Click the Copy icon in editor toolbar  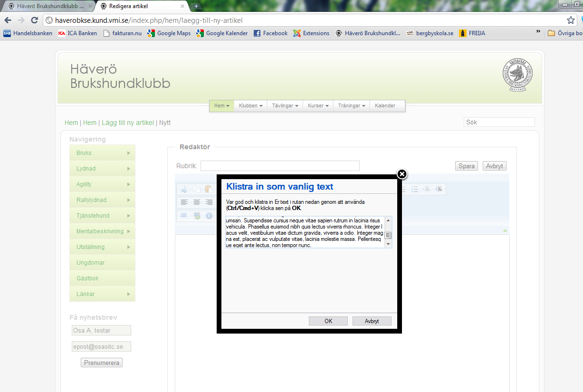(196, 189)
